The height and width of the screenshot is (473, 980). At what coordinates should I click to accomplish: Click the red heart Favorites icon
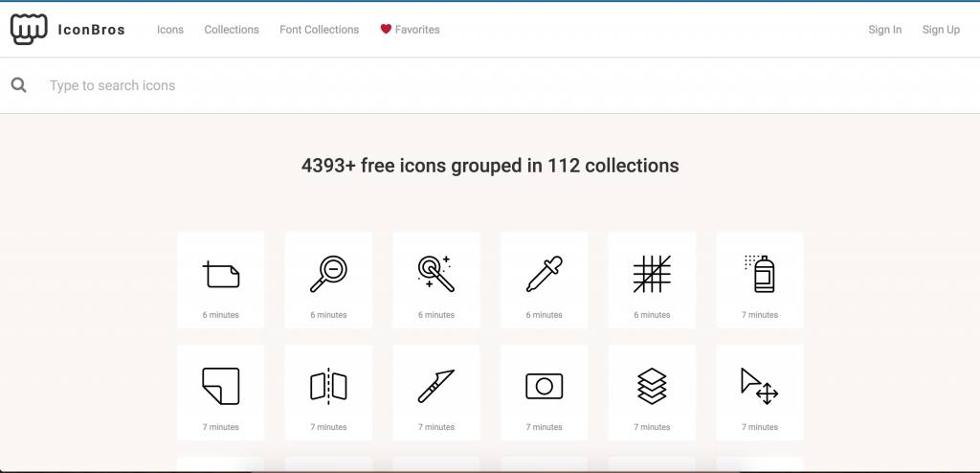(x=386, y=29)
